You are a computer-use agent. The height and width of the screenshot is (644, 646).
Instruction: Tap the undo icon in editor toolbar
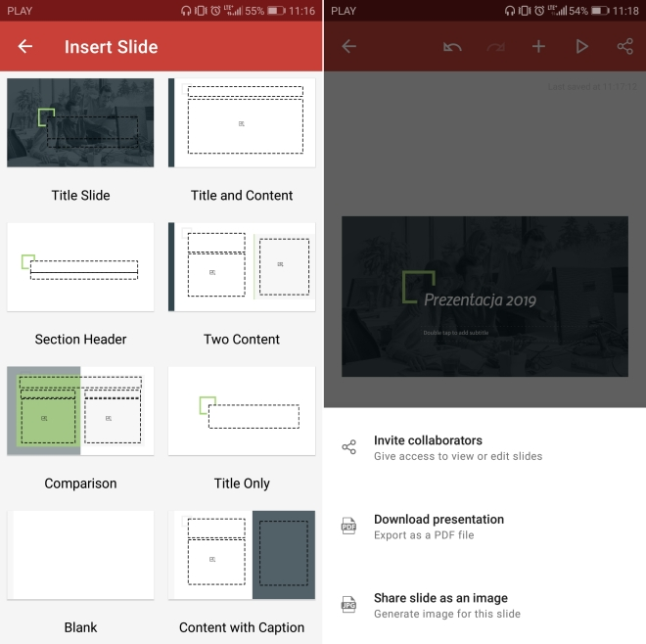click(x=451, y=46)
